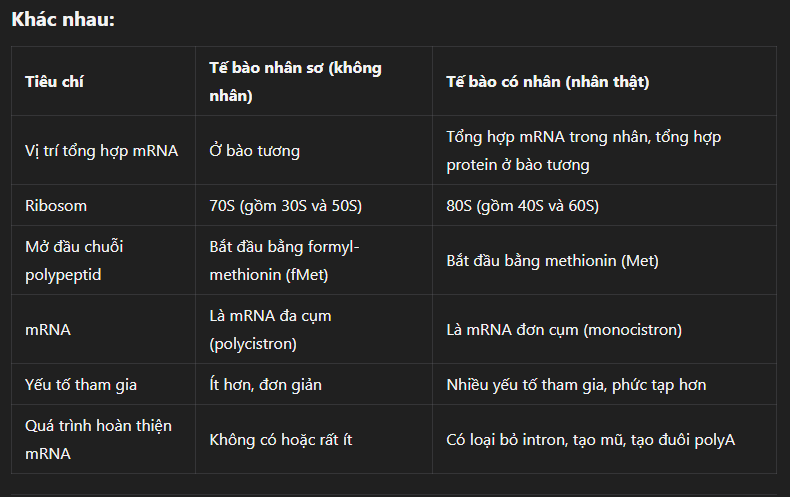Click 'Là mRNA đa cụm (polycistron)' cell
Image resolution: width=790 pixels, height=497 pixels.
point(271,330)
